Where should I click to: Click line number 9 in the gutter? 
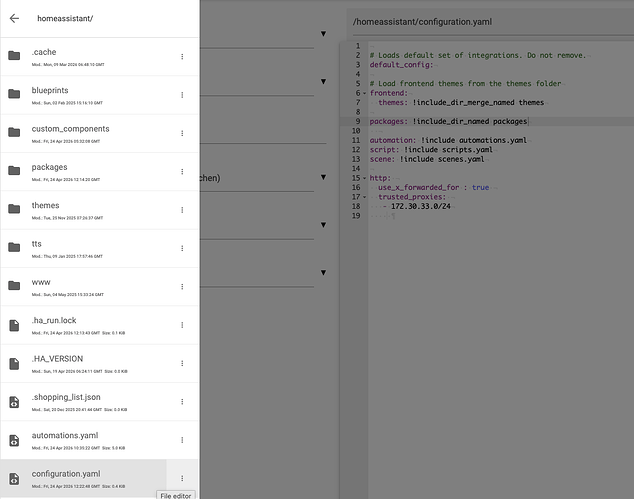coord(358,121)
